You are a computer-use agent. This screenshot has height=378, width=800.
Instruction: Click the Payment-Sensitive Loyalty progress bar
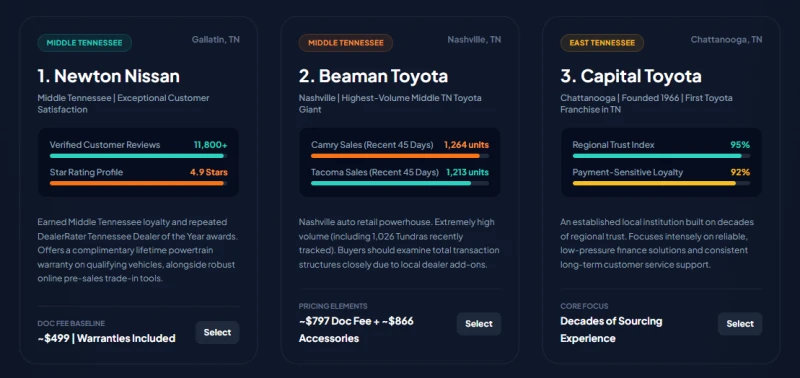[x=661, y=183]
